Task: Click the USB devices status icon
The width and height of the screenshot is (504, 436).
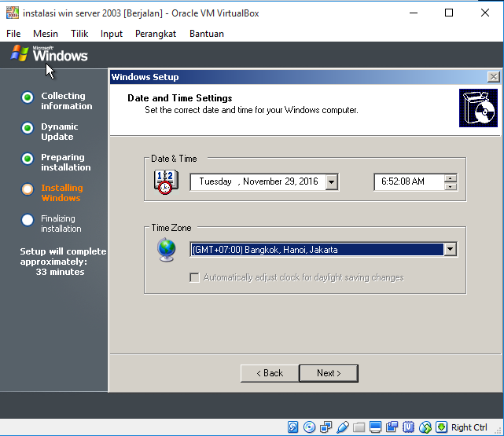Action: click(x=342, y=427)
